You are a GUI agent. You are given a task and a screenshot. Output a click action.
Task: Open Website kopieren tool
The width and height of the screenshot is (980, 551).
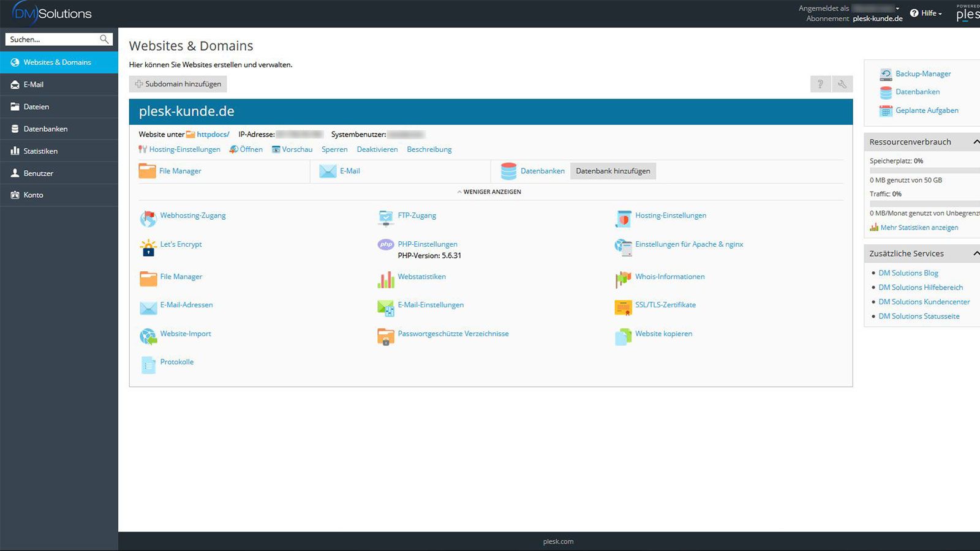tap(664, 334)
